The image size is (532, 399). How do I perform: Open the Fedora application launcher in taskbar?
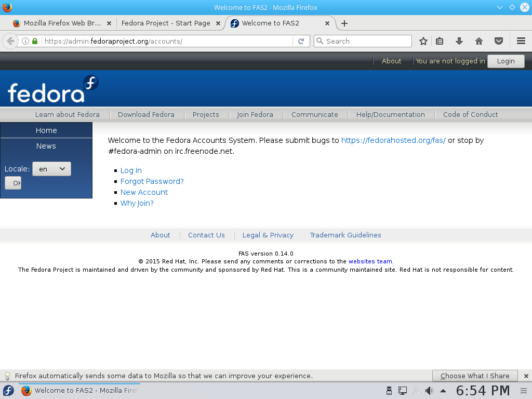point(8,391)
